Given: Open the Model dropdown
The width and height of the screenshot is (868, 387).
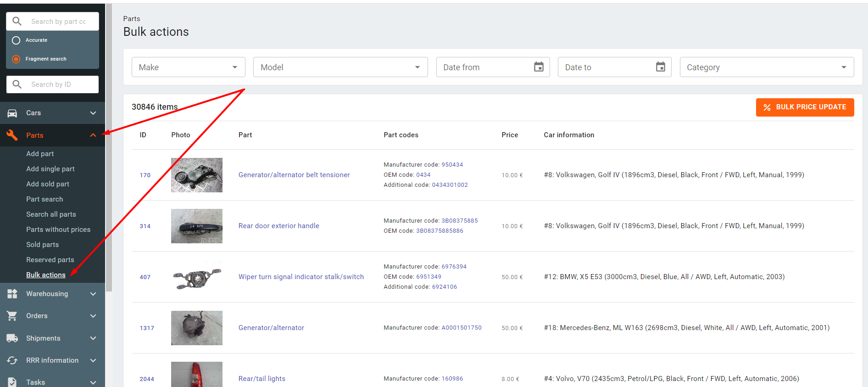Looking at the screenshot, I should [x=340, y=67].
